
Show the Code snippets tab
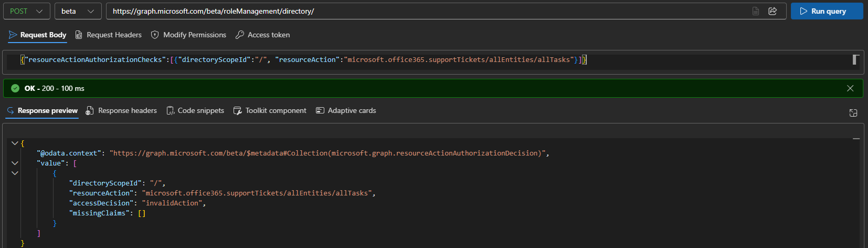click(x=195, y=110)
